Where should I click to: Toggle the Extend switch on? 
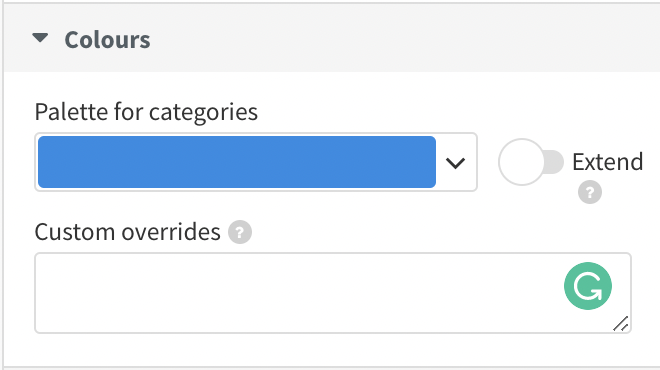point(531,162)
